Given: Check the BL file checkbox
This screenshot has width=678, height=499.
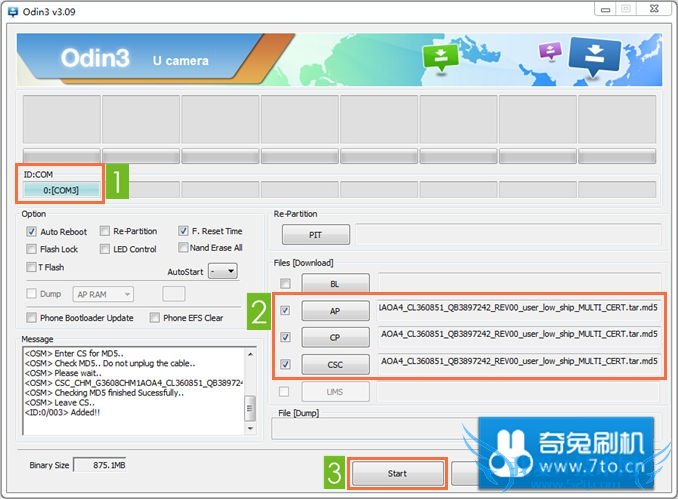Looking at the screenshot, I should [x=285, y=284].
